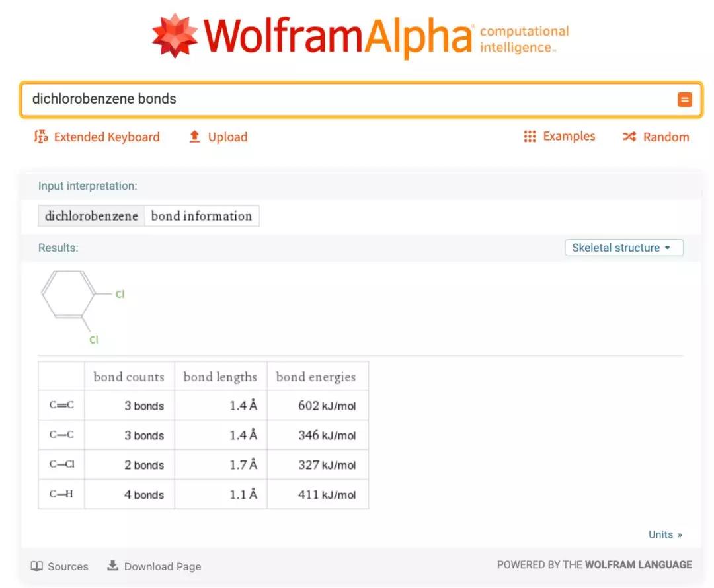
Task: Click the computational intelligence tagline
Action: click(524, 39)
